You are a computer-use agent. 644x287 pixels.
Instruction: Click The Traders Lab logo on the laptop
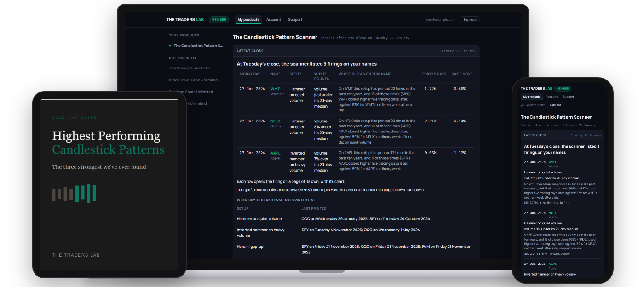point(185,20)
